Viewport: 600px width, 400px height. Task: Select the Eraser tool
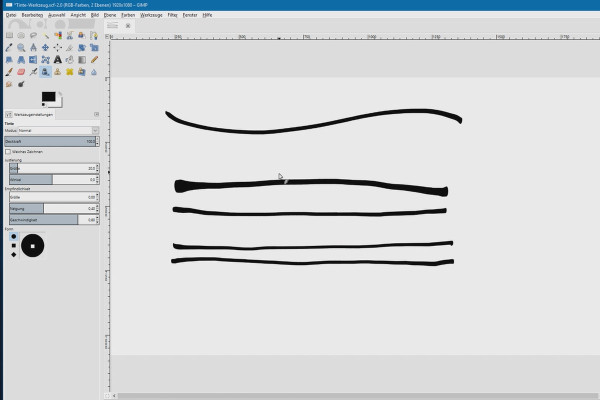click(21, 72)
